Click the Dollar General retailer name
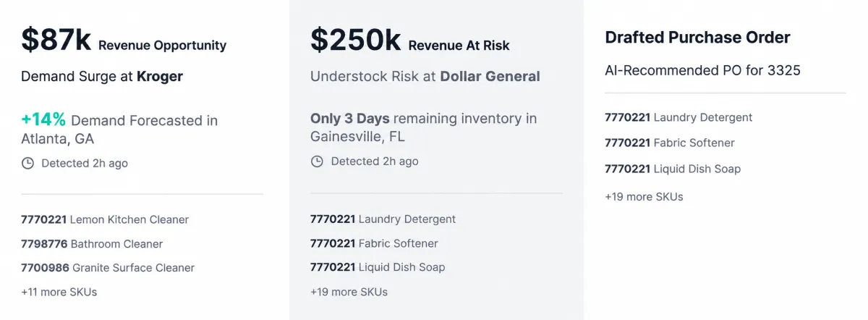Image resolution: width=868 pixels, height=320 pixels. pyautogui.click(x=490, y=76)
